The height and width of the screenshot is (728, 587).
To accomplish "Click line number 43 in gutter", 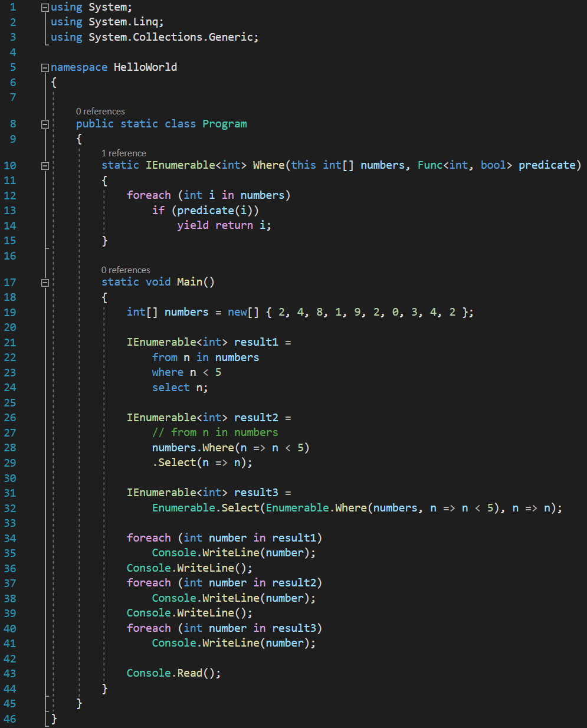I will pos(10,674).
